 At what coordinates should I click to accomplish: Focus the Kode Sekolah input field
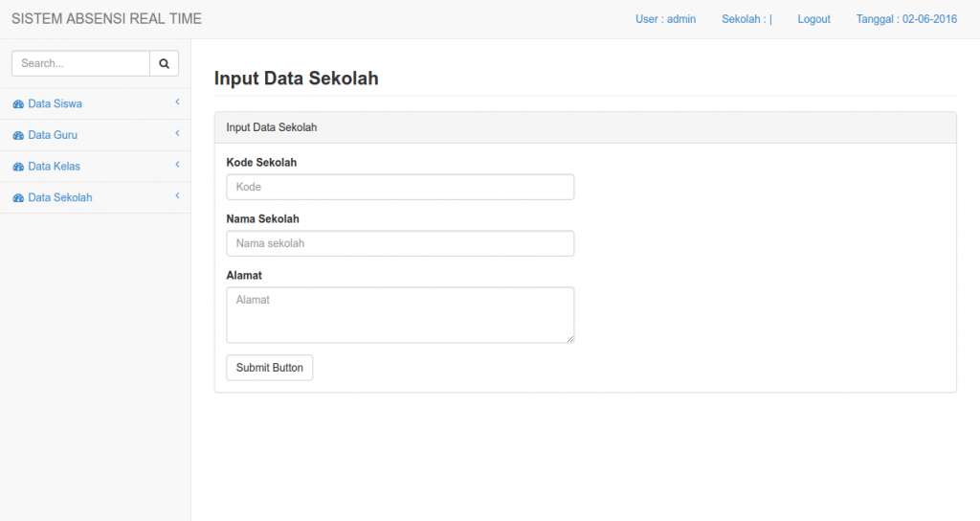click(x=400, y=187)
